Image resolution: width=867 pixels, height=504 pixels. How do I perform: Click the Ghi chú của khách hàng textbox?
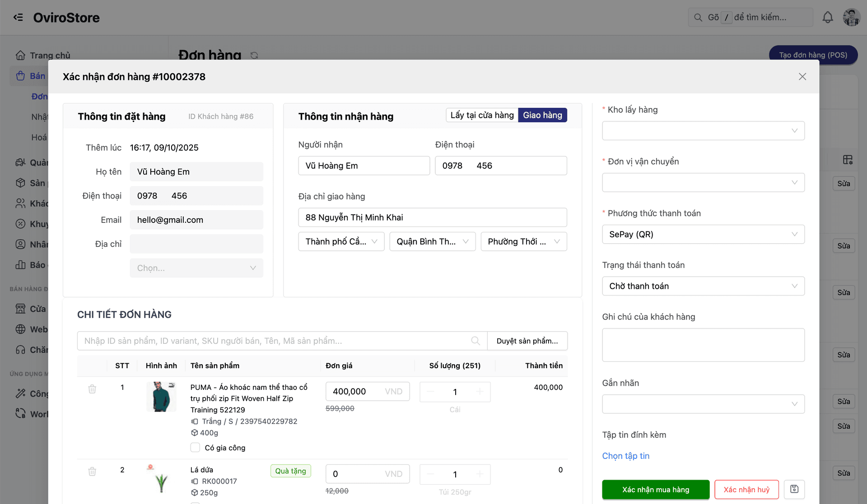[x=703, y=345]
